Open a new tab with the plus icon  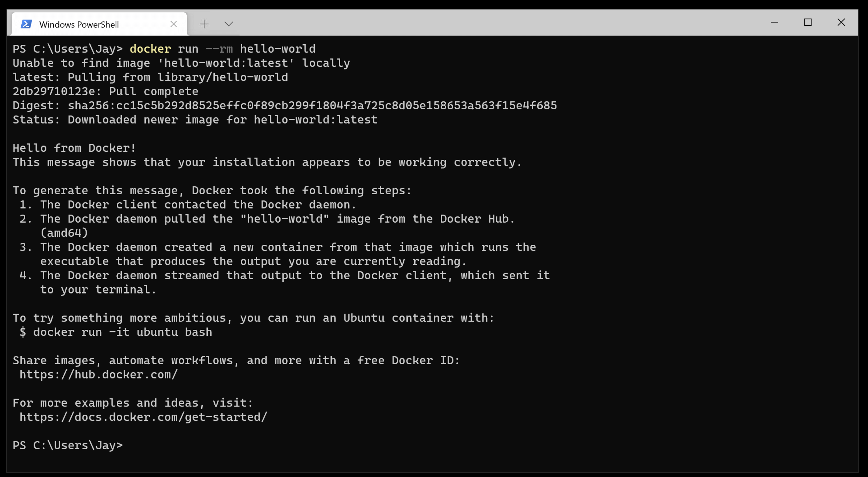point(204,23)
